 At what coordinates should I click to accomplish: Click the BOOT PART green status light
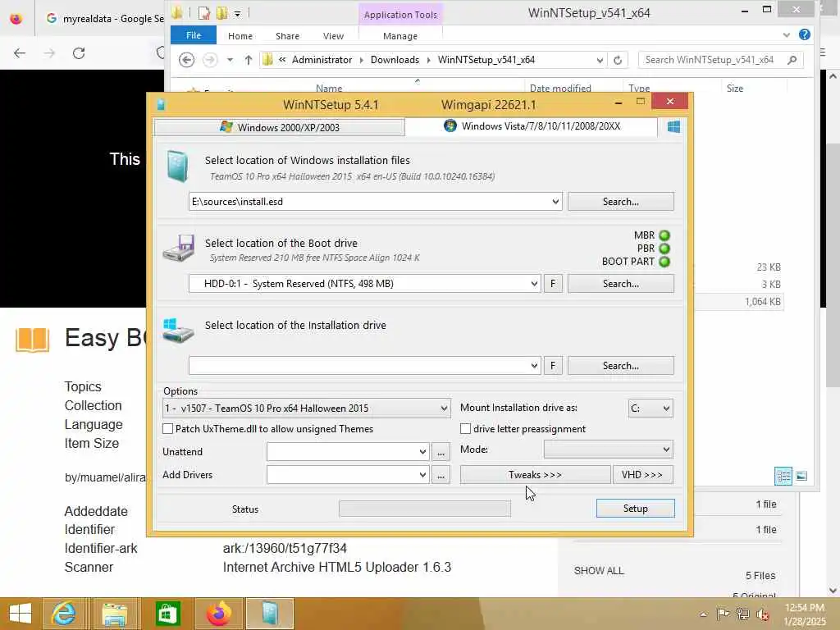(664, 262)
